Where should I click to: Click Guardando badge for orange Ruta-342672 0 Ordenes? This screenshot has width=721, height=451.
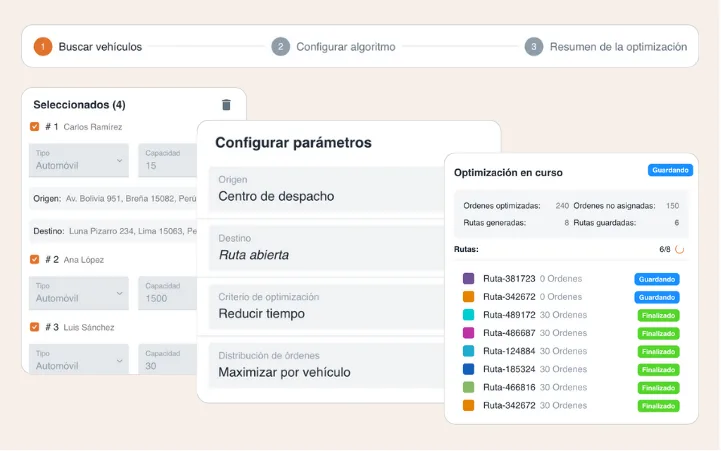tap(657, 297)
